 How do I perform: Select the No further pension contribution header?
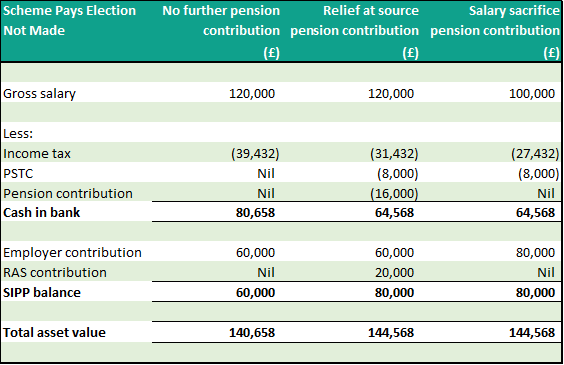(221, 31)
